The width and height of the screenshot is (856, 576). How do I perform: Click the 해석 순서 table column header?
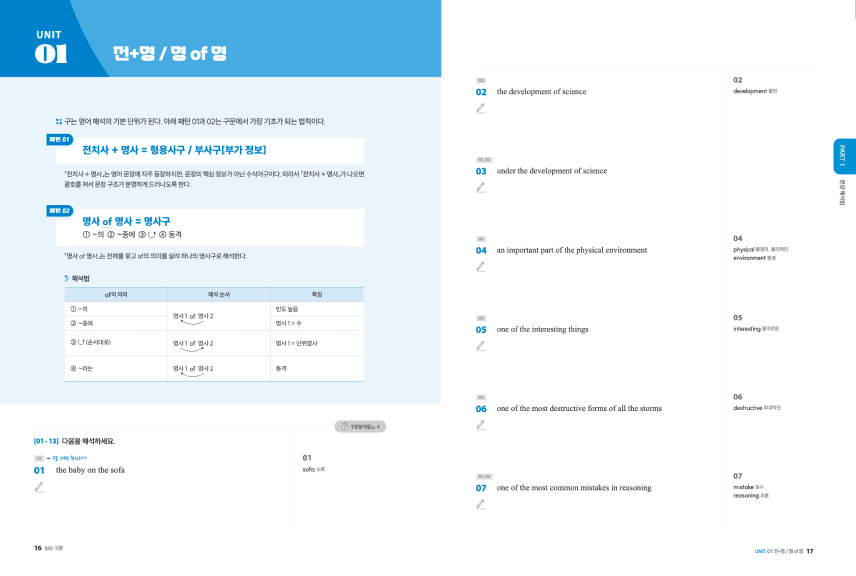(x=219, y=295)
